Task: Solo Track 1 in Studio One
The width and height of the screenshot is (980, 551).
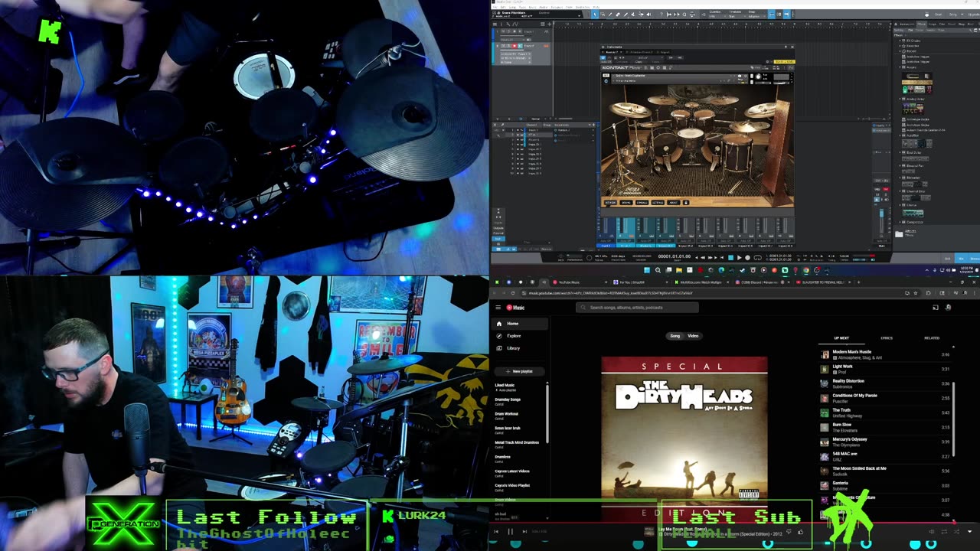Action: (508, 31)
